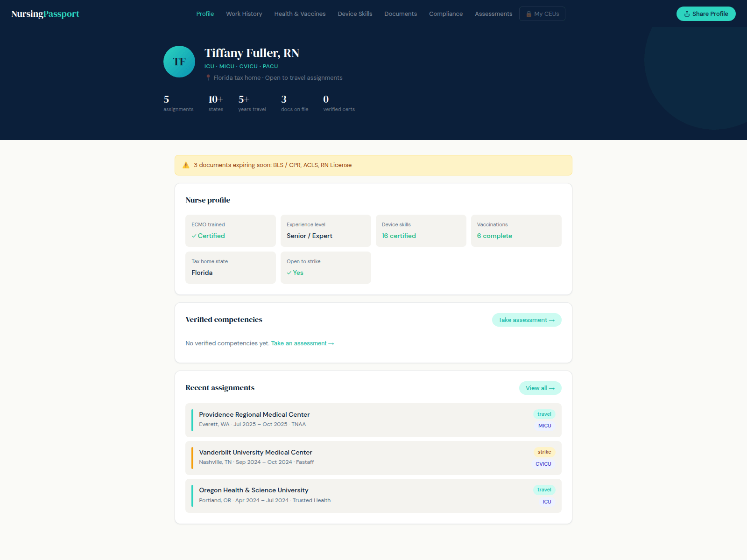Click 'Nashville, TN · Sep 2024 – Oct 2024 · Fastaff' details

coord(256,462)
